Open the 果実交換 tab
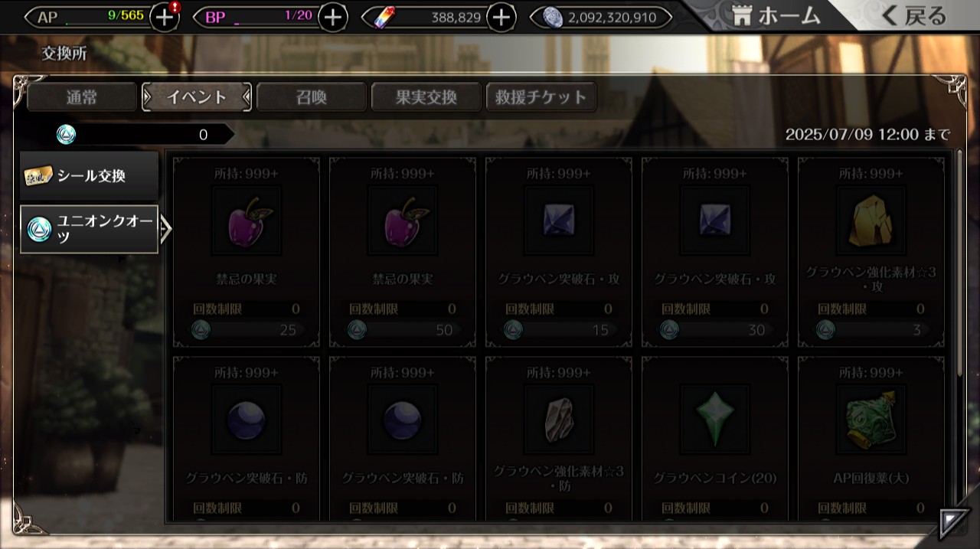 426,97
